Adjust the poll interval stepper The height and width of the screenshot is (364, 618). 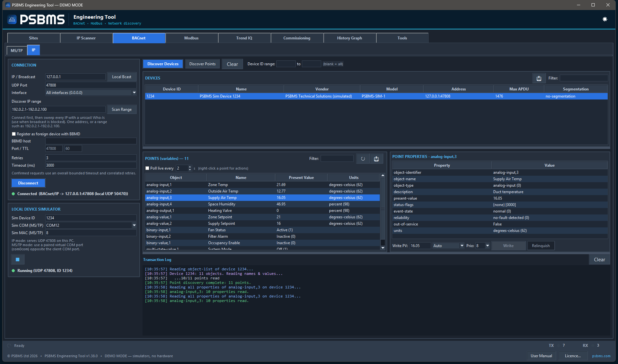point(190,168)
